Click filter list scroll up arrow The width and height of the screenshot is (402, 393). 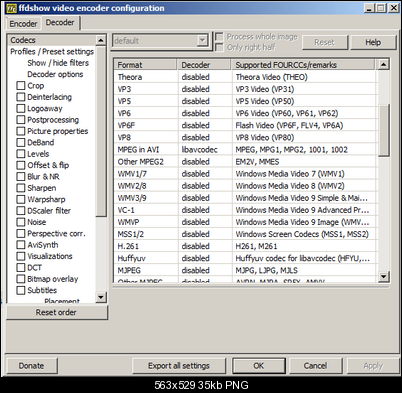101,40
